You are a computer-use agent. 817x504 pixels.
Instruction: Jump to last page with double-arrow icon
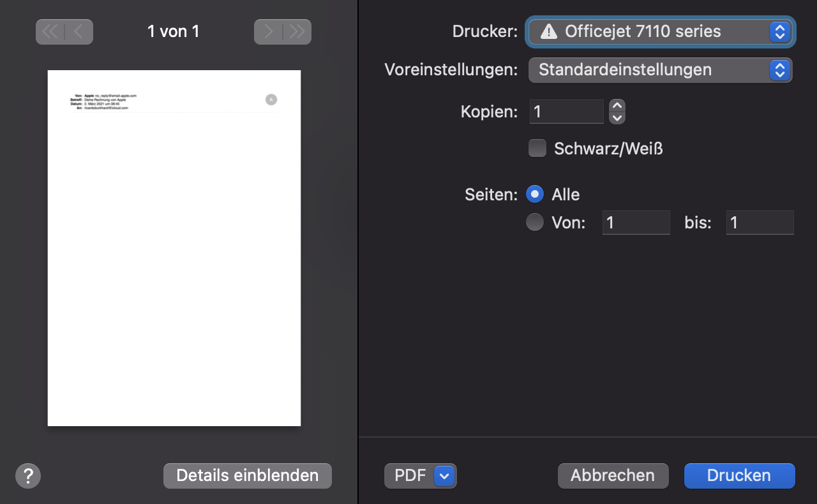point(297,32)
